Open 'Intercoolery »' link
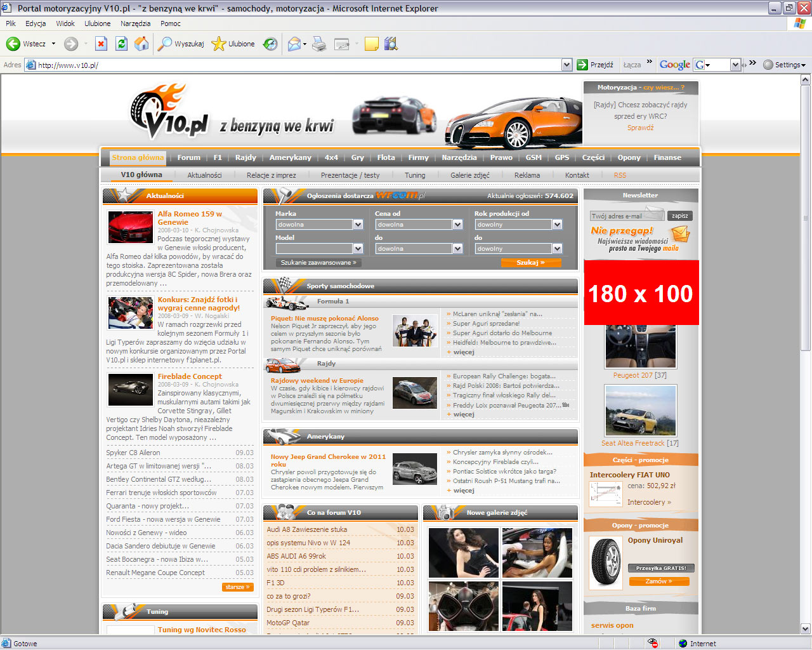 tap(649, 502)
